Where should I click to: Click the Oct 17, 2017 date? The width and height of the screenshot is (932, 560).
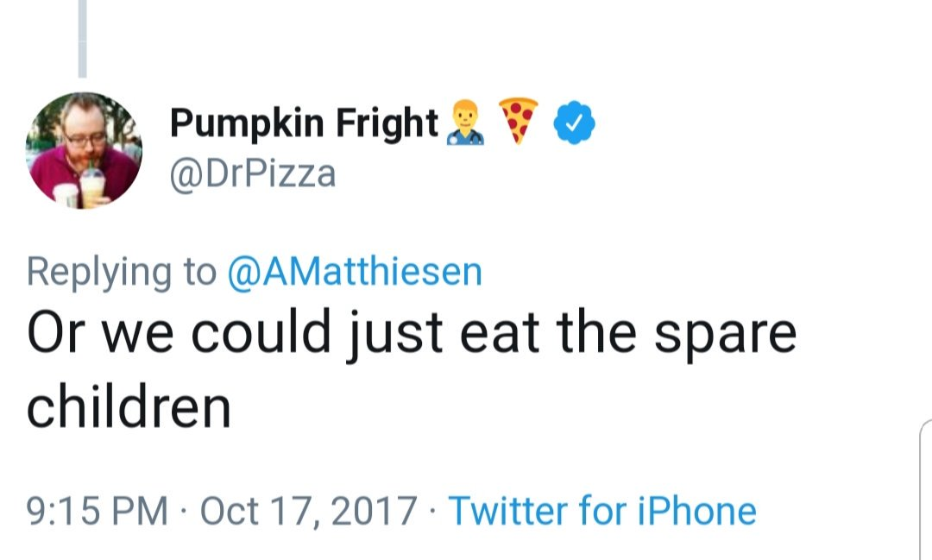coord(308,511)
